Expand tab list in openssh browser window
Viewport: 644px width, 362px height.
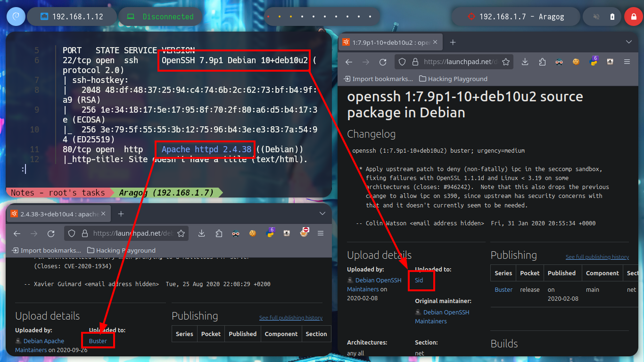click(x=628, y=42)
